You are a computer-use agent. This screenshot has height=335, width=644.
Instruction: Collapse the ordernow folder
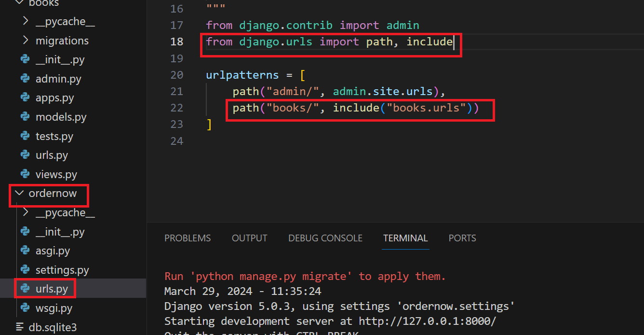(19, 193)
